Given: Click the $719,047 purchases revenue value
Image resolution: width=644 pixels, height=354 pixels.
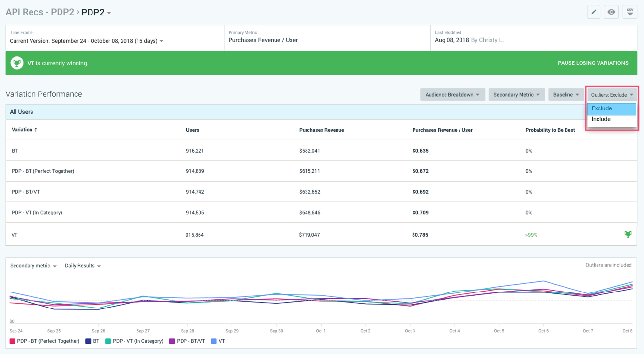Looking at the screenshot, I should click(309, 235).
